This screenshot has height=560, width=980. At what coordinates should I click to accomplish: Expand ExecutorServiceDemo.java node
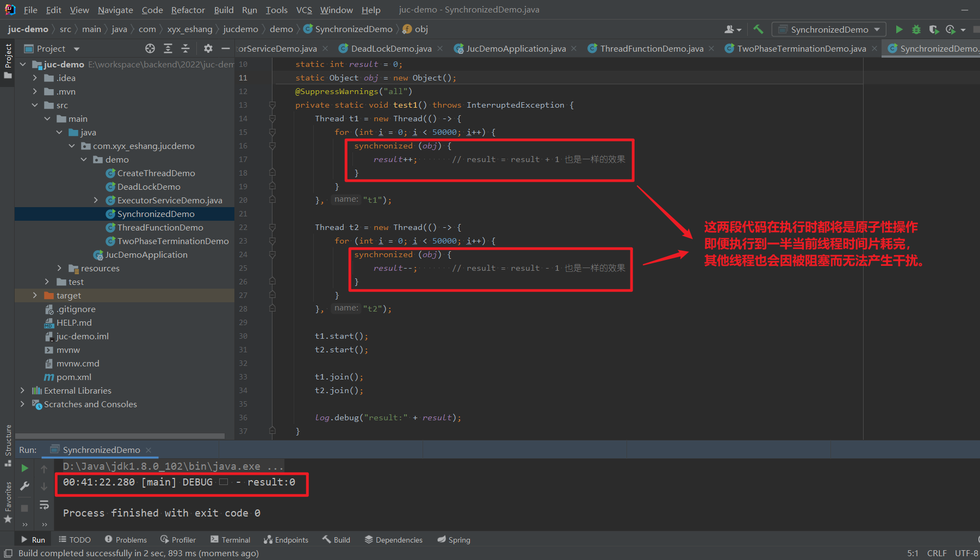coord(96,200)
